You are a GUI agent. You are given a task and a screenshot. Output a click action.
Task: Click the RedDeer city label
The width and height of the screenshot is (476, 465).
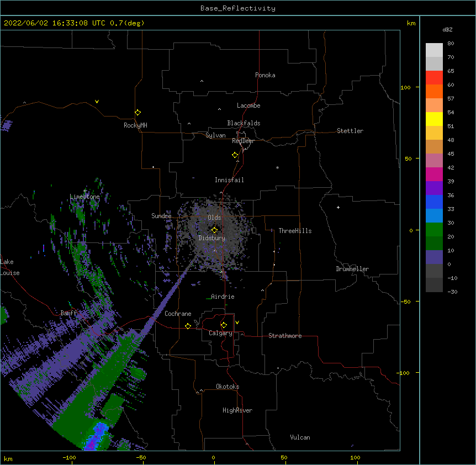tap(243, 141)
